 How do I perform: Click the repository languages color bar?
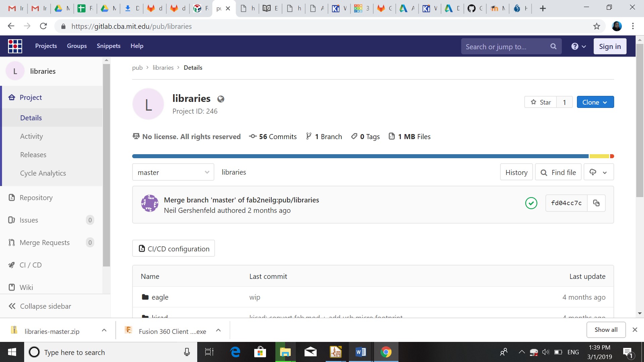(x=360, y=156)
